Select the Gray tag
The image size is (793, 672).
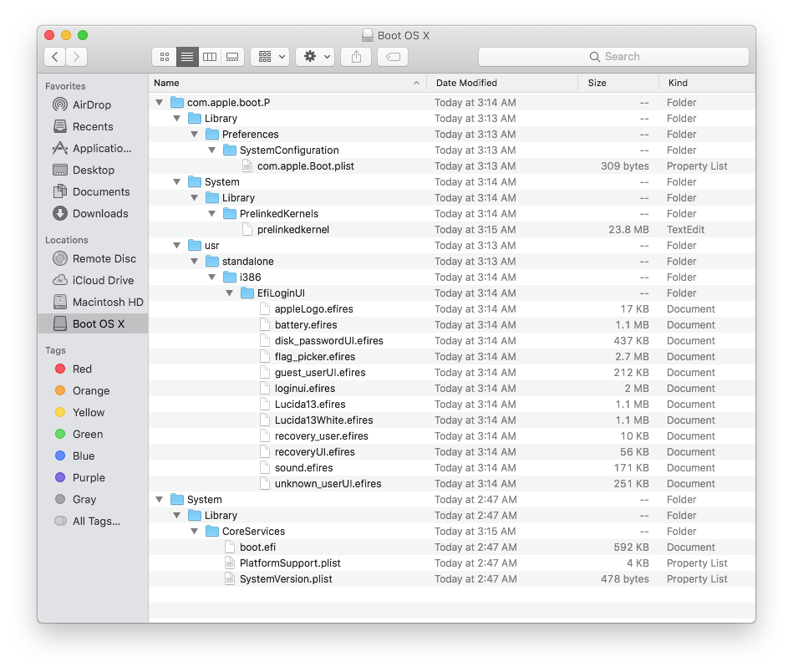(x=93, y=500)
